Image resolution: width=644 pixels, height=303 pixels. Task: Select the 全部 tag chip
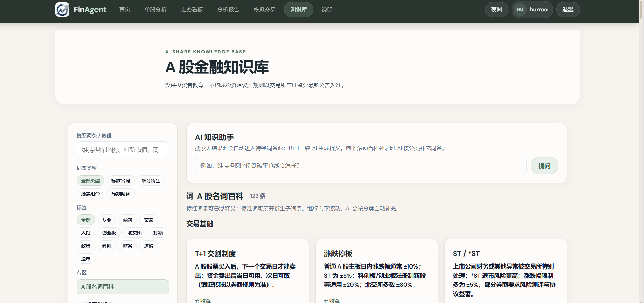click(86, 220)
